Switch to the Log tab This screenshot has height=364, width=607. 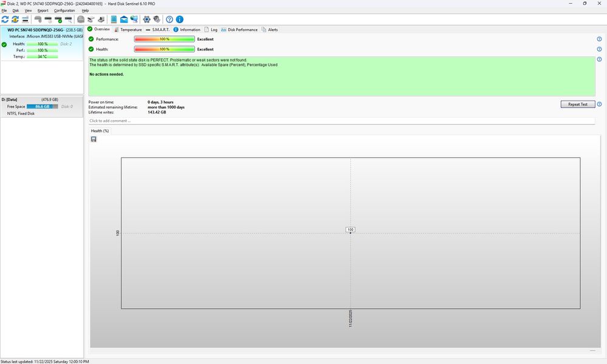[x=211, y=29]
